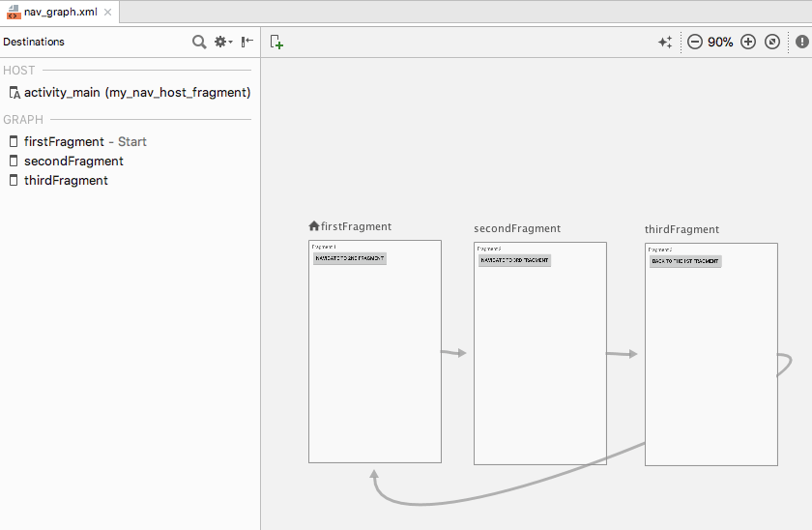
Task: Click the firstFragment list item icon
Action: (x=14, y=141)
